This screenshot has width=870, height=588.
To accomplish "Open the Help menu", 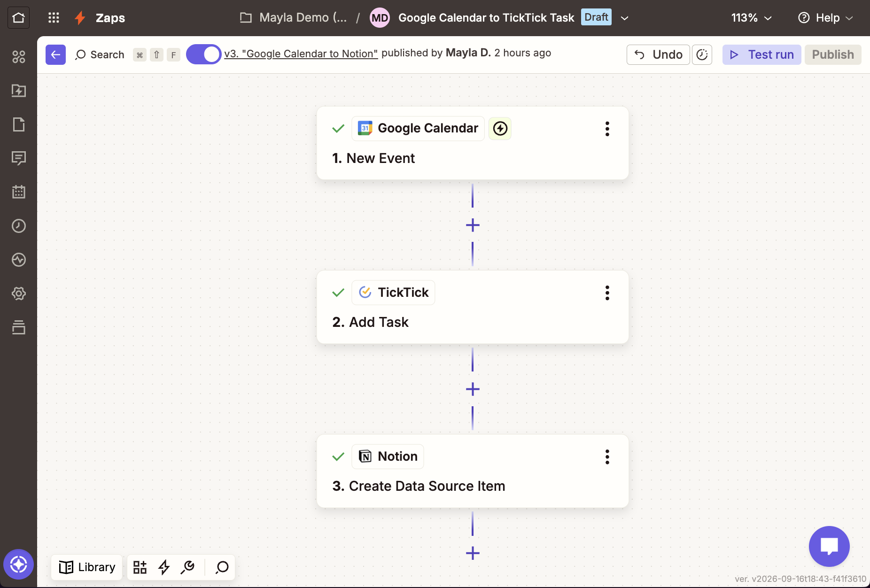I will click(825, 18).
